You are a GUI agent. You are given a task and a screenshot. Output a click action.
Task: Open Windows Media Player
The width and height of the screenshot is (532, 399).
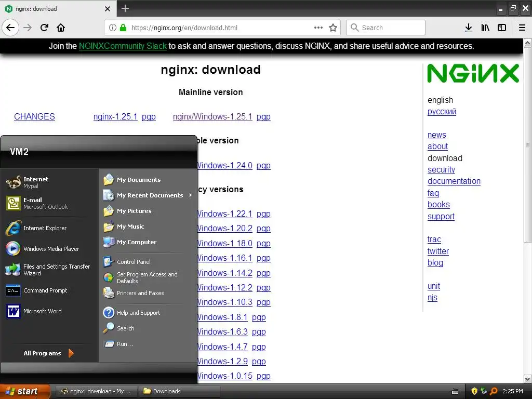coord(49,249)
